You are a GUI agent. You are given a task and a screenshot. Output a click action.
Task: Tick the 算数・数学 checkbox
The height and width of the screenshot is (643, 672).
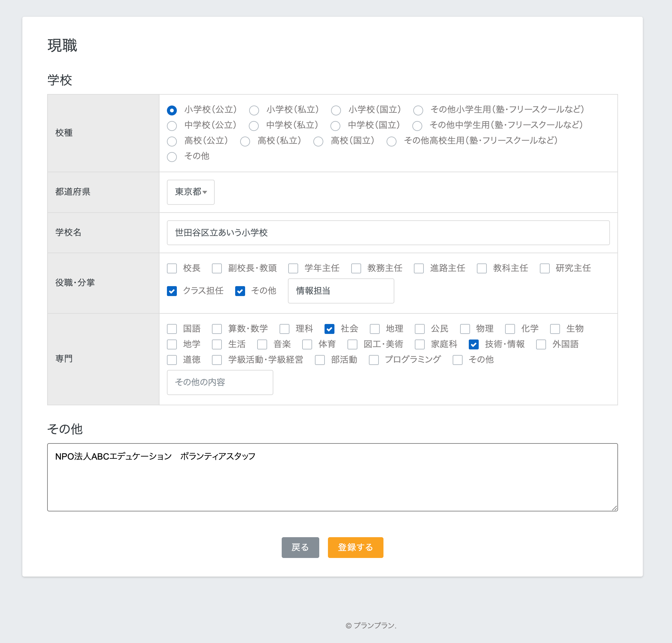(x=217, y=329)
